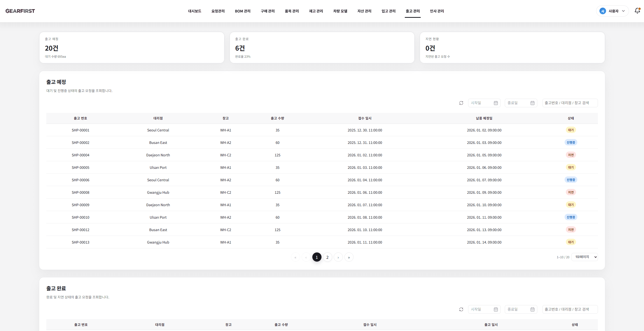Open the 10/페이지 page size dropdown
The image size is (644, 331).
(x=584, y=257)
